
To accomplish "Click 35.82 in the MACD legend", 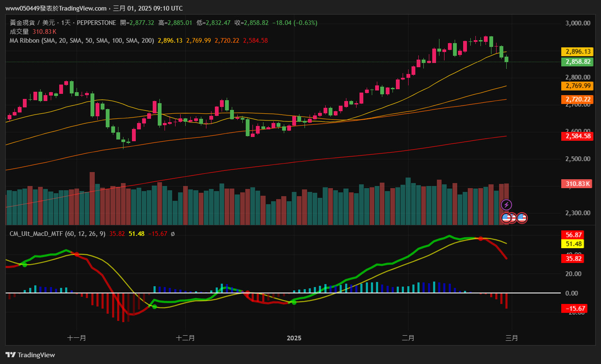I will [x=117, y=233].
